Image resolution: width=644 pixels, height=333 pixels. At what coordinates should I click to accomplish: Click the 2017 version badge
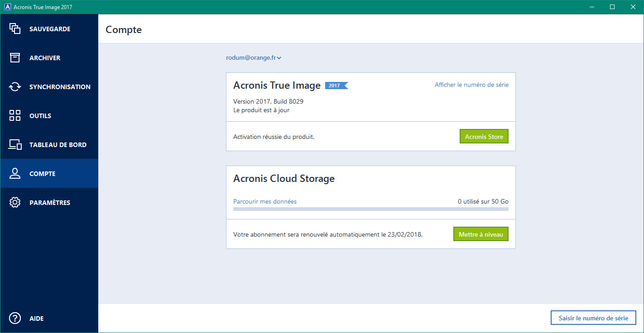336,86
